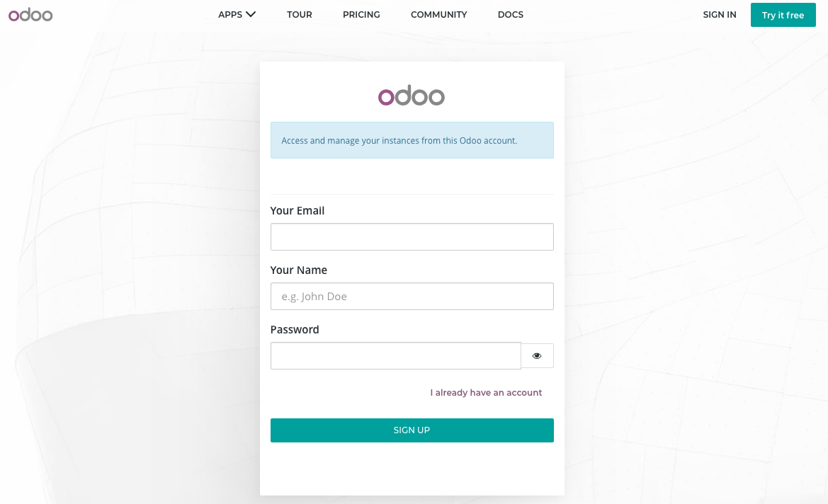Expand the APPS dropdown menu
The height and width of the screenshot is (504, 828).
pos(237,14)
